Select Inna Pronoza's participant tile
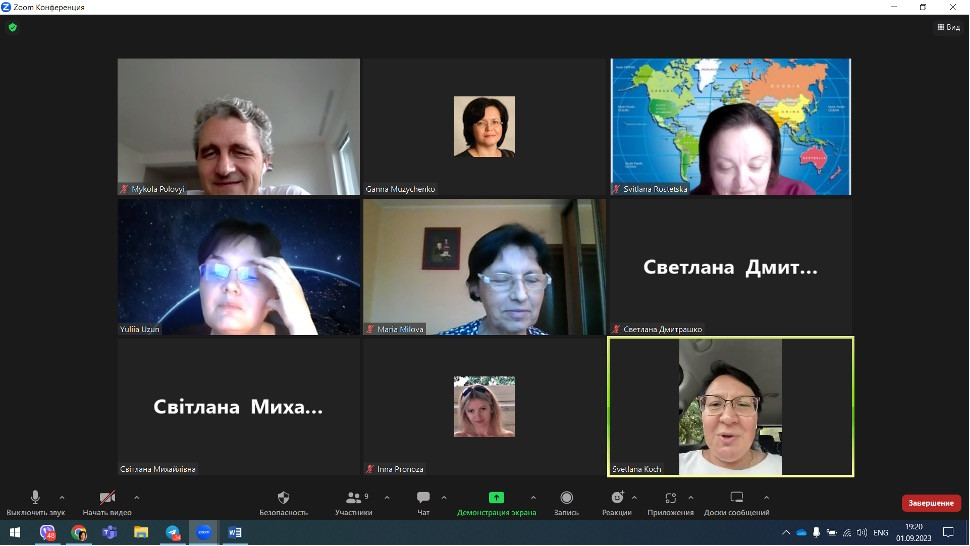Image resolution: width=970 pixels, height=546 pixels. click(x=484, y=407)
